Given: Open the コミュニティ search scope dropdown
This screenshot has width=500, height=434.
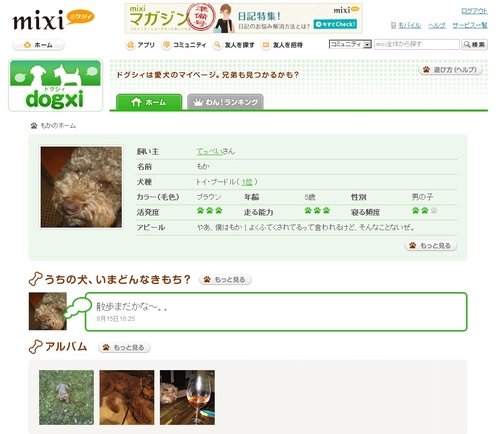Looking at the screenshot, I should [350, 44].
